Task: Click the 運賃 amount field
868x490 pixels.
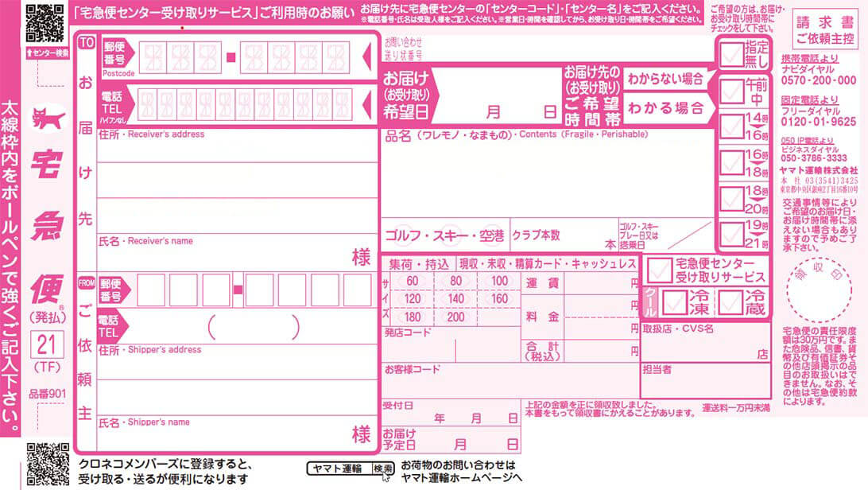Action: click(602, 283)
